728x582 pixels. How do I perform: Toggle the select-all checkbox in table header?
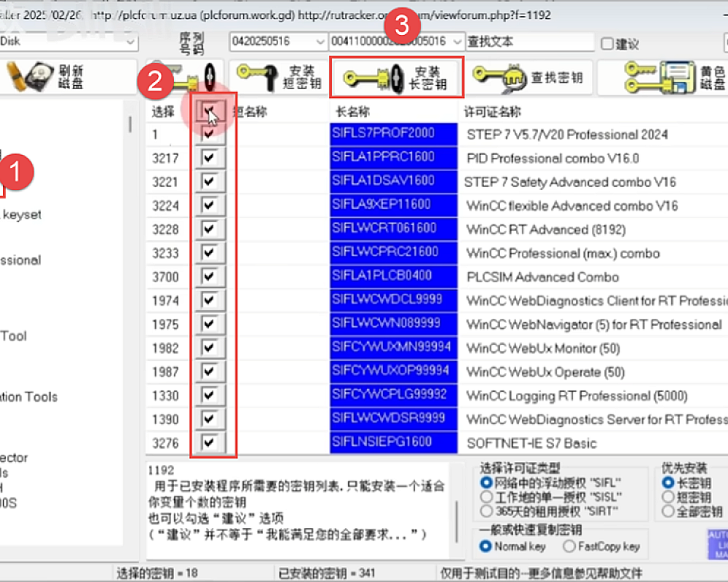pyautogui.click(x=210, y=111)
